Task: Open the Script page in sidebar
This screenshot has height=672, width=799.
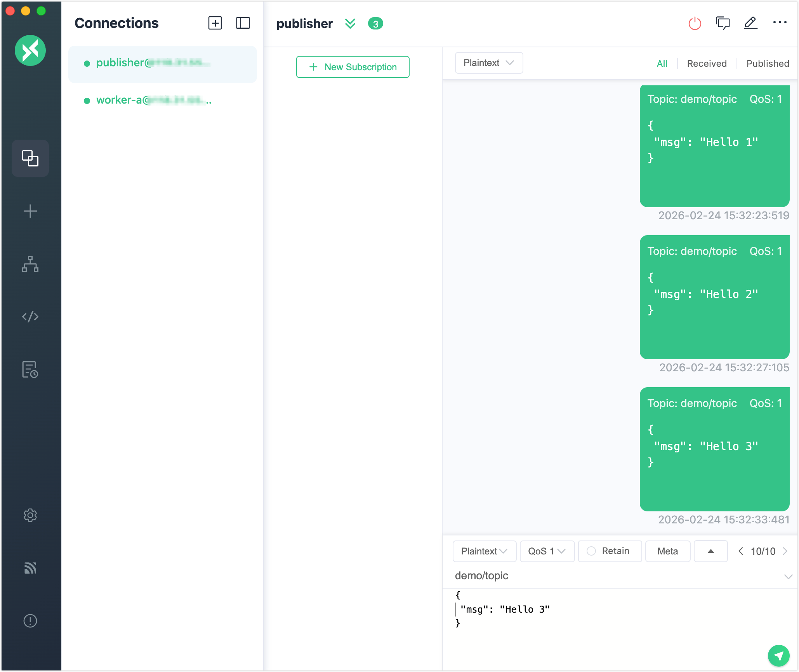Action: 30,317
